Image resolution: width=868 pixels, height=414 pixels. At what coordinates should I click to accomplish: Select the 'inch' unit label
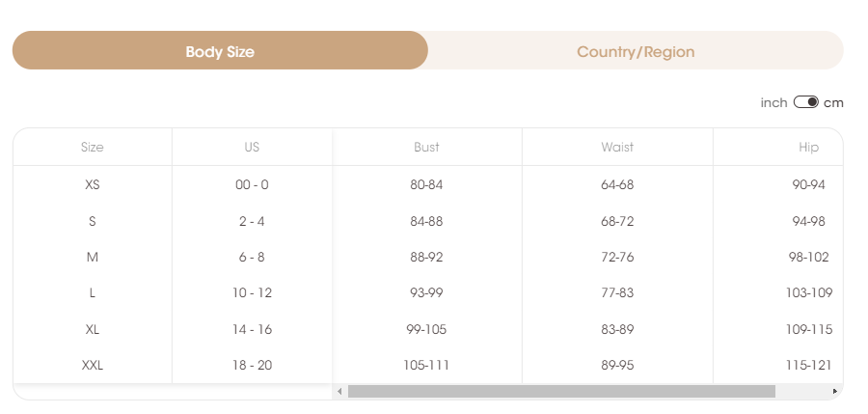[x=773, y=102]
